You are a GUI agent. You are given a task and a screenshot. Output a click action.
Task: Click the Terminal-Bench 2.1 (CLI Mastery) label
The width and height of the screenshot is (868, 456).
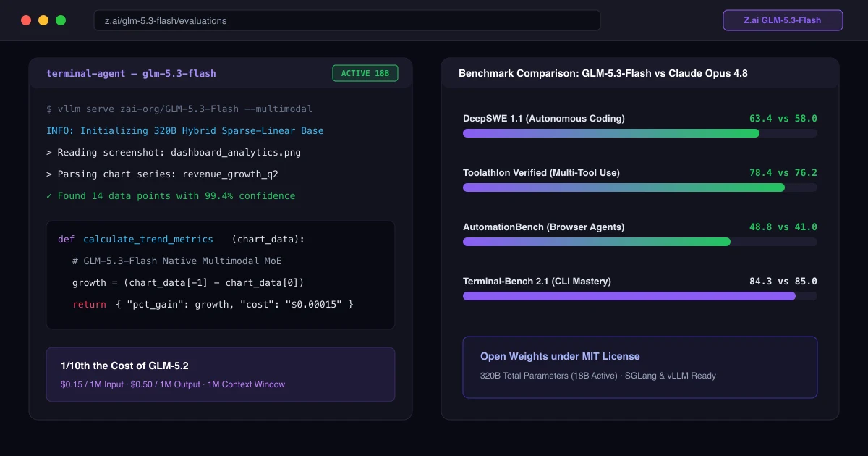click(x=537, y=281)
